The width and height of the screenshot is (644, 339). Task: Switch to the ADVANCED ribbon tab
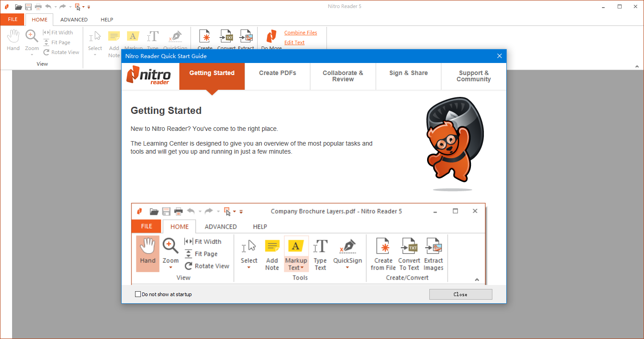[74, 20]
